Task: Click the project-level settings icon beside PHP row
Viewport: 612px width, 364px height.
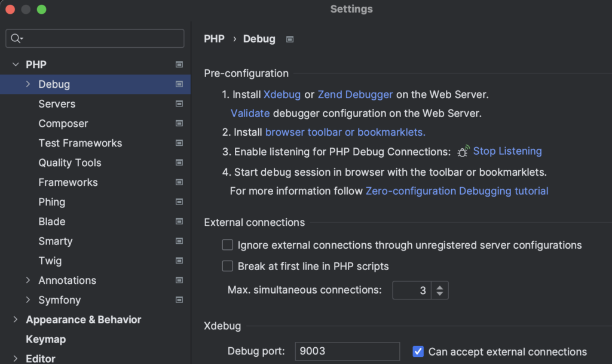Action: [179, 65]
